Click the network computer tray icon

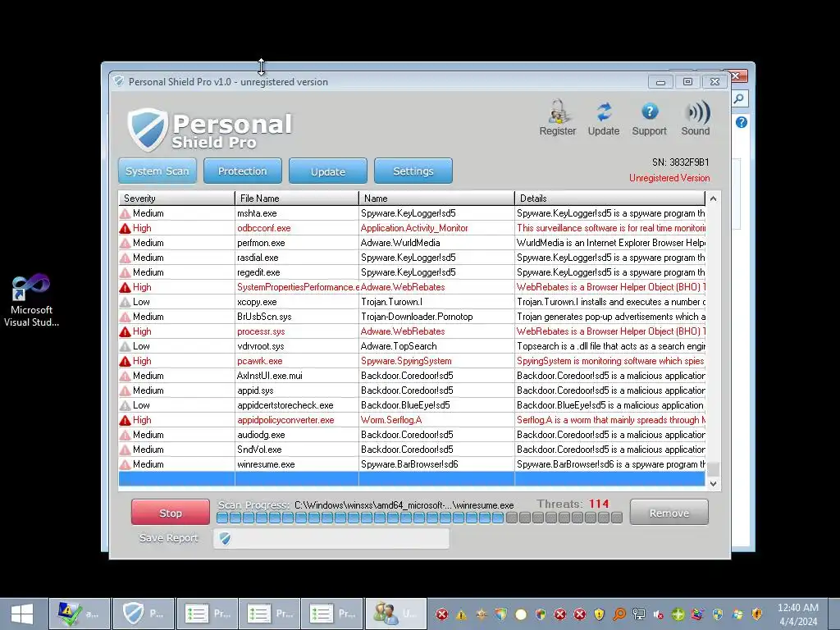tap(638, 614)
